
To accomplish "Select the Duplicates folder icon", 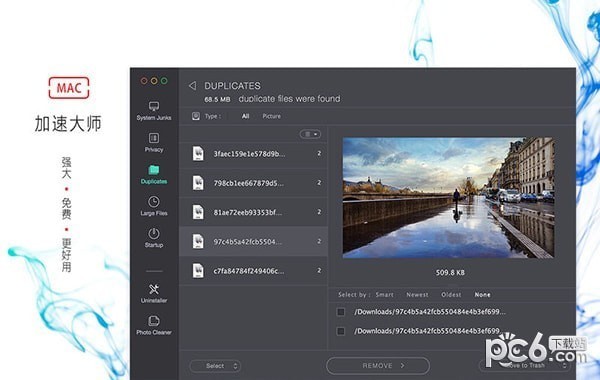I will coord(154,170).
